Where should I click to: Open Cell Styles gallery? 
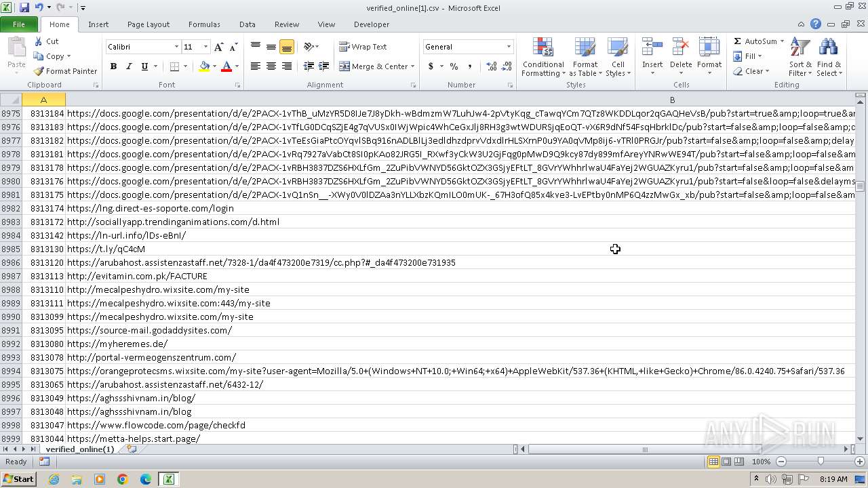point(617,57)
